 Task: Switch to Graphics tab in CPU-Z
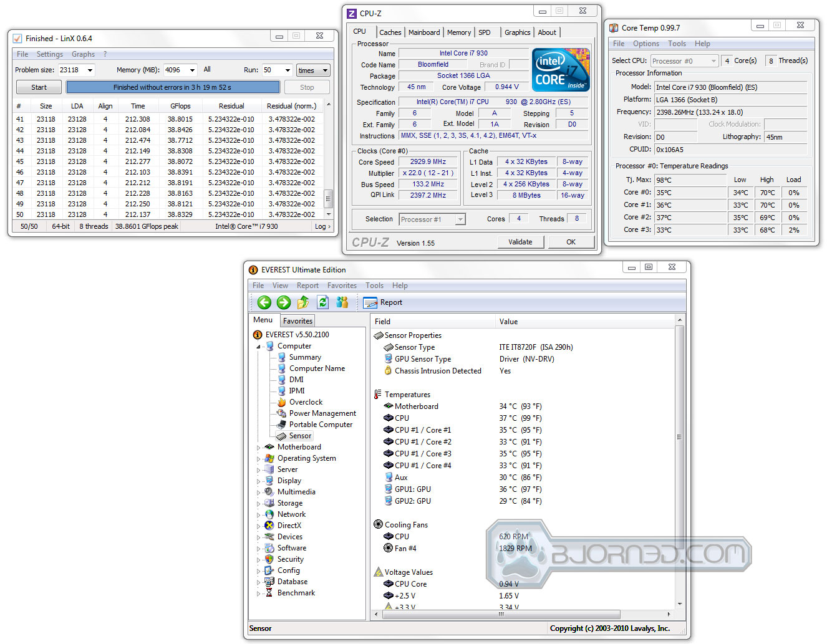coord(518,32)
